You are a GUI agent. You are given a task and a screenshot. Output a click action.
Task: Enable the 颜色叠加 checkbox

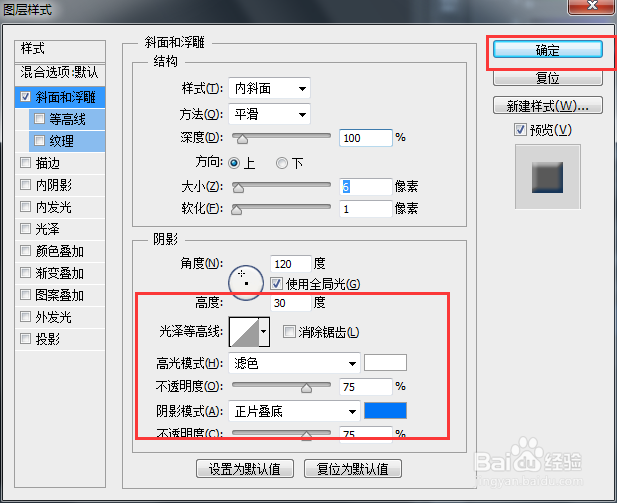point(26,251)
